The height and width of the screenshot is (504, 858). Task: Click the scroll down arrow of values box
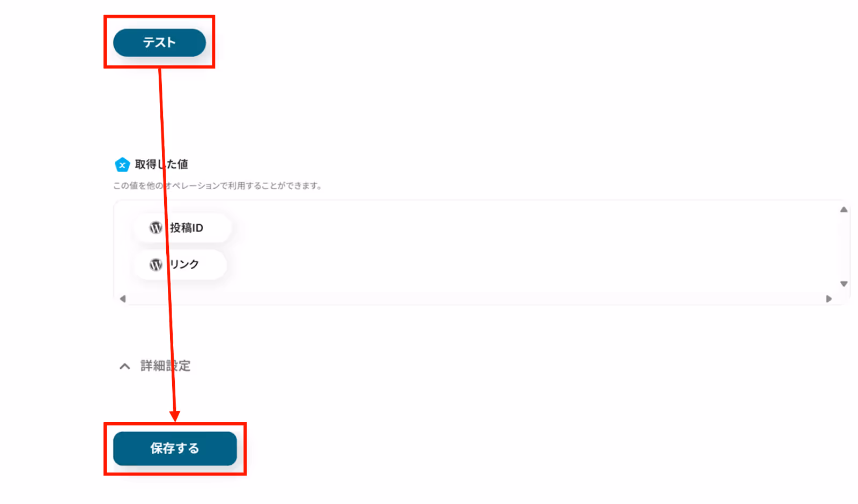pyautogui.click(x=844, y=284)
